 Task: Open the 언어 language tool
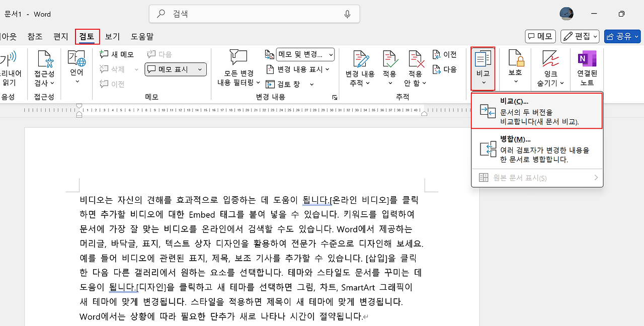coord(76,60)
